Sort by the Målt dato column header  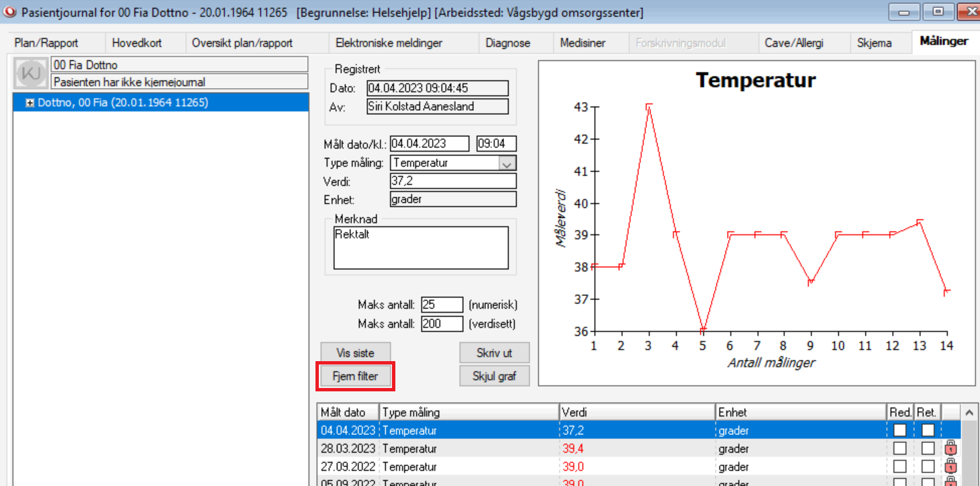coord(348,412)
